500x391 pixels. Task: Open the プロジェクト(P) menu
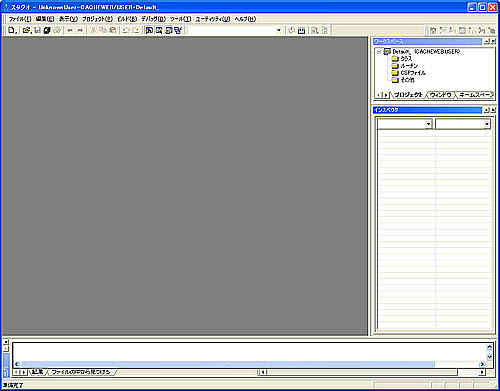click(x=98, y=19)
